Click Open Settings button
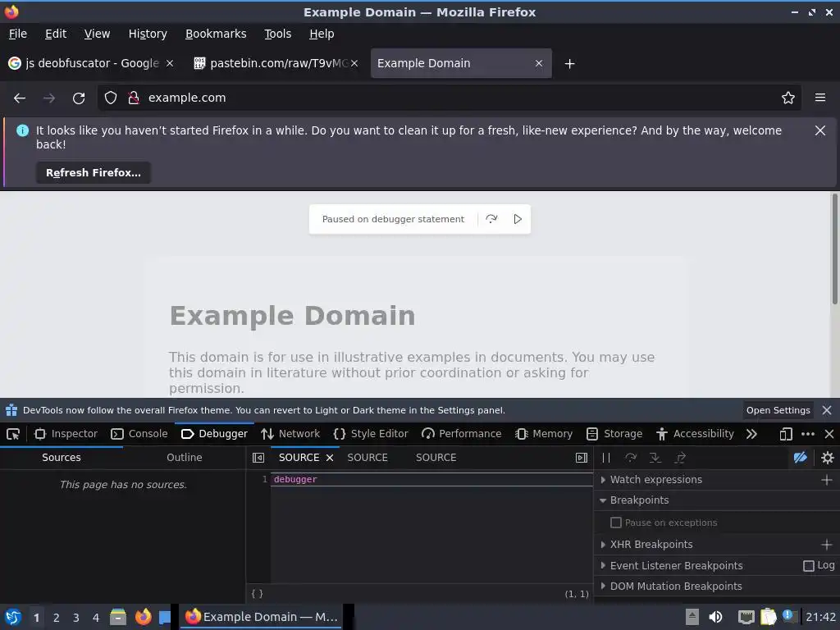 [778, 410]
